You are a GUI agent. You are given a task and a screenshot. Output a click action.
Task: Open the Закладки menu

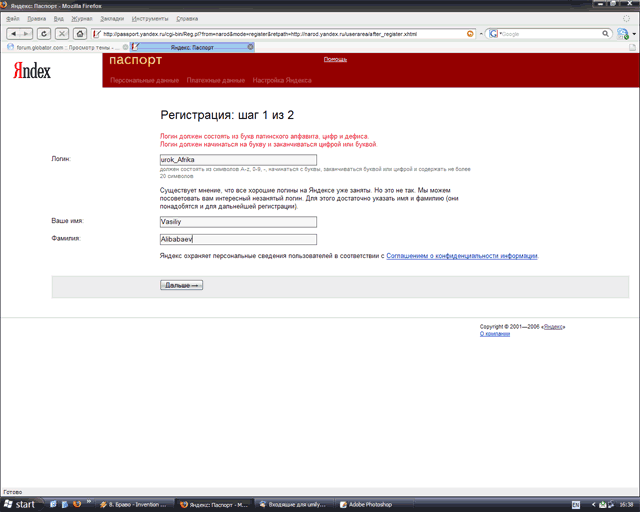click(112, 19)
